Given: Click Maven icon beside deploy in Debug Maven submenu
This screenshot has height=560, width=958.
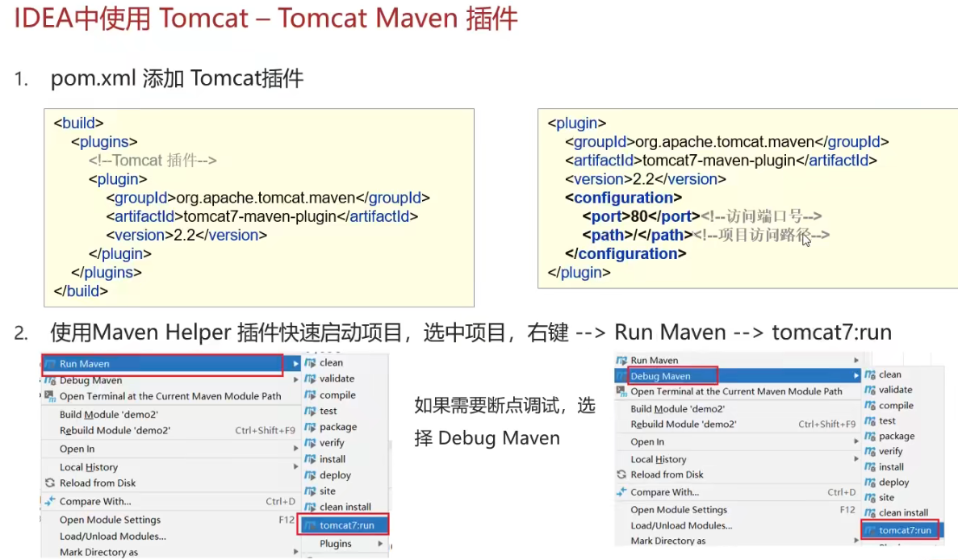Looking at the screenshot, I should 870,482.
